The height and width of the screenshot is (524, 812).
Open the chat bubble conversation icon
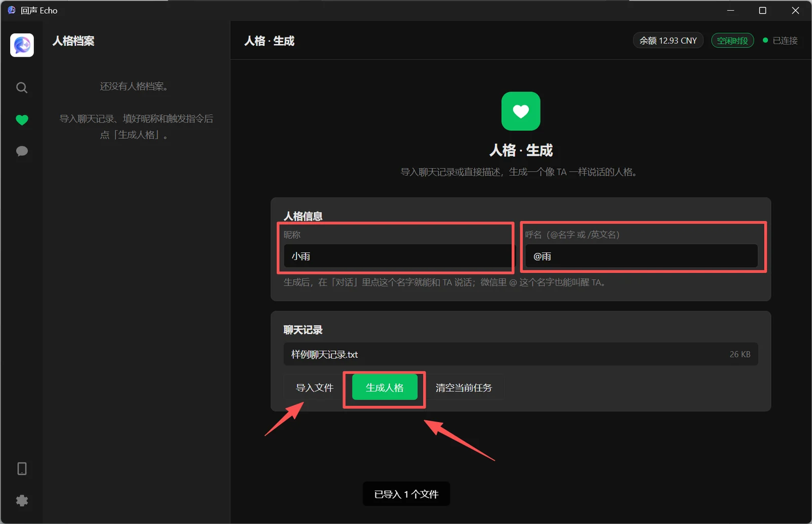pyautogui.click(x=22, y=151)
